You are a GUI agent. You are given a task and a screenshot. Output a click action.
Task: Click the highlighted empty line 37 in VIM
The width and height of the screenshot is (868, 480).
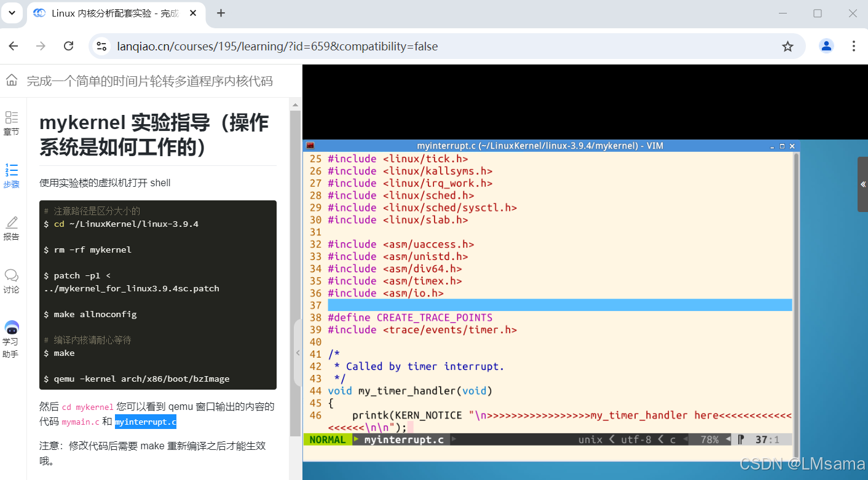pyautogui.click(x=559, y=305)
